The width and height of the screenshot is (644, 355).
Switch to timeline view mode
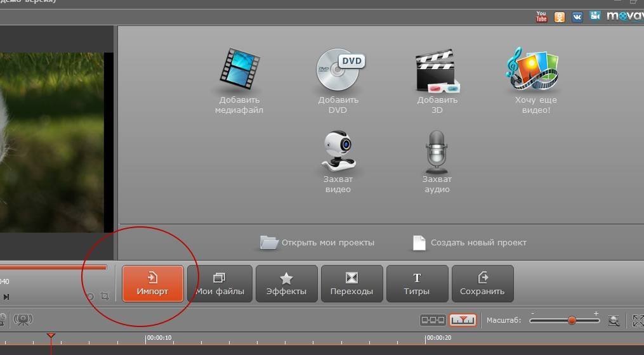tap(463, 319)
